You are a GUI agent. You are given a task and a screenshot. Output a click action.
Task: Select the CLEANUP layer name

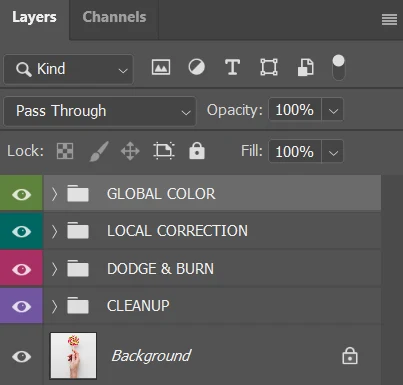pos(138,306)
